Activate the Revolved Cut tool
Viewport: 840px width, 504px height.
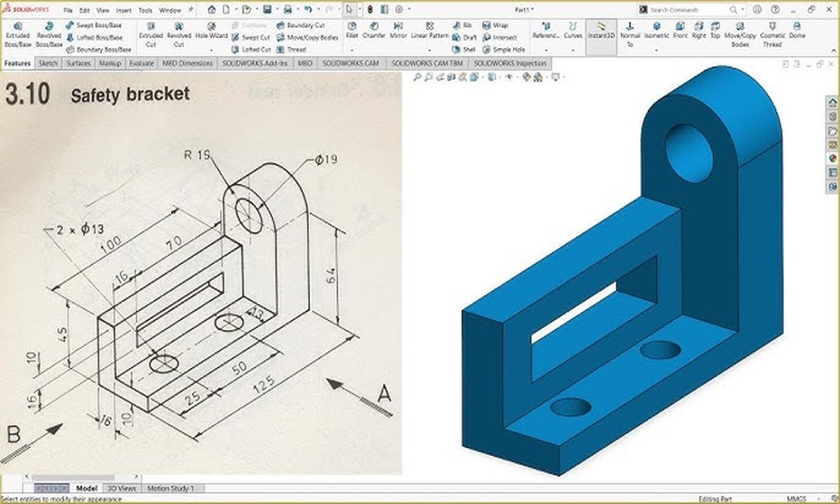tap(179, 35)
